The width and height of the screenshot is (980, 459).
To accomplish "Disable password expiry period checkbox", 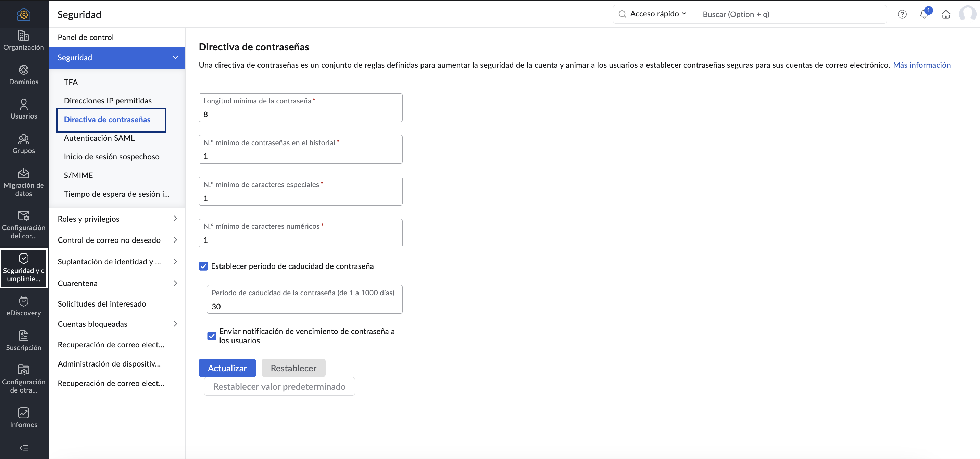I will pos(203,266).
